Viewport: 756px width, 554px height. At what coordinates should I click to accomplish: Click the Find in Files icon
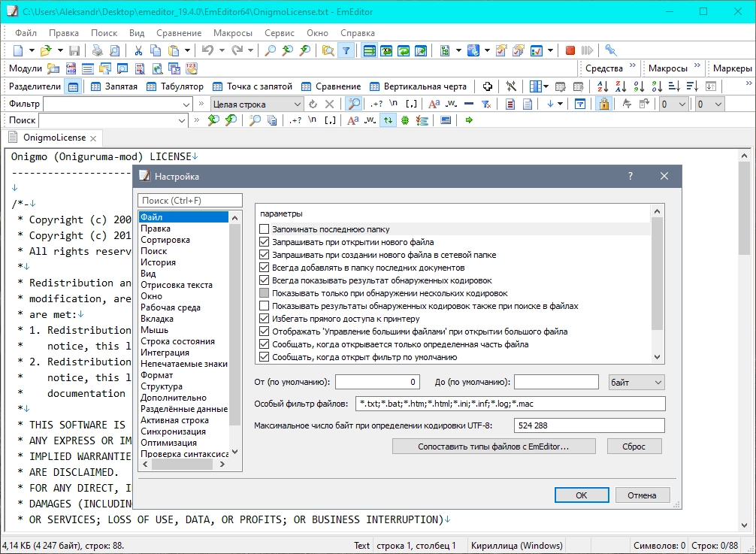(x=328, y=50)
